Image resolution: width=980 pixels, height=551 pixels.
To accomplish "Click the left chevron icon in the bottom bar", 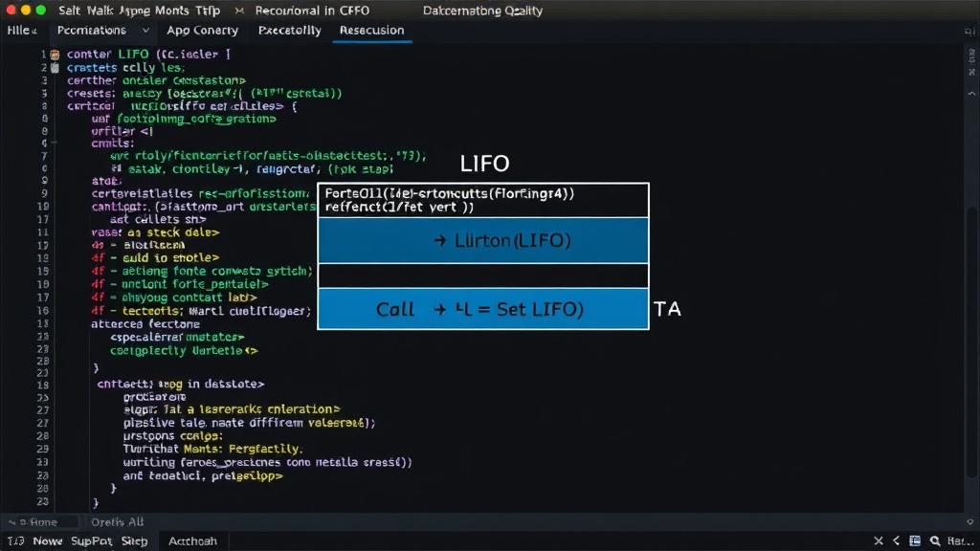I will [896, 541].
